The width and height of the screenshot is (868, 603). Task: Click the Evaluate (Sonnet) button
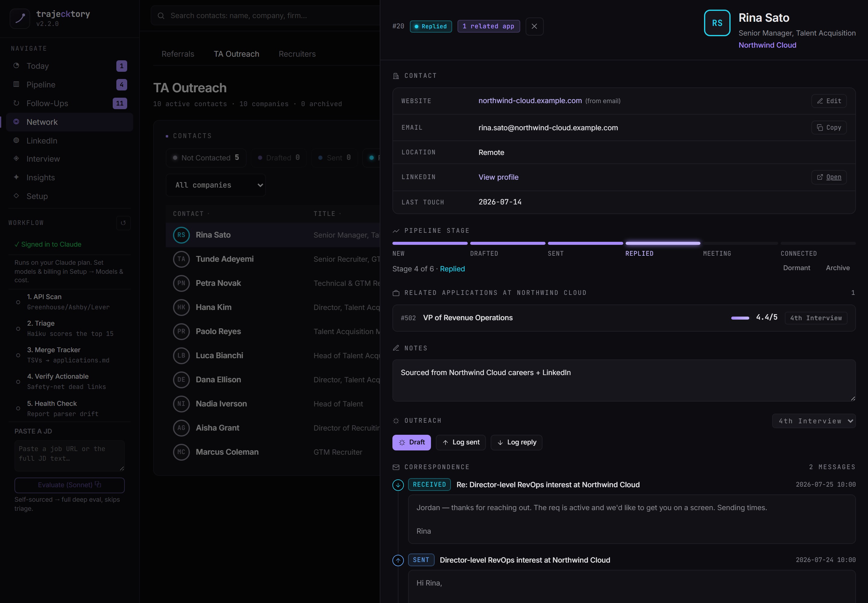pos(70,485)
